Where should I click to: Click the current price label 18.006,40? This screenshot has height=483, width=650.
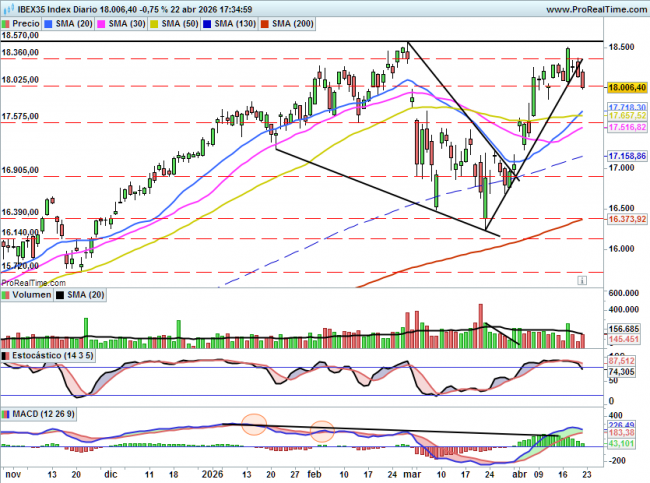[x=628, y=88]
